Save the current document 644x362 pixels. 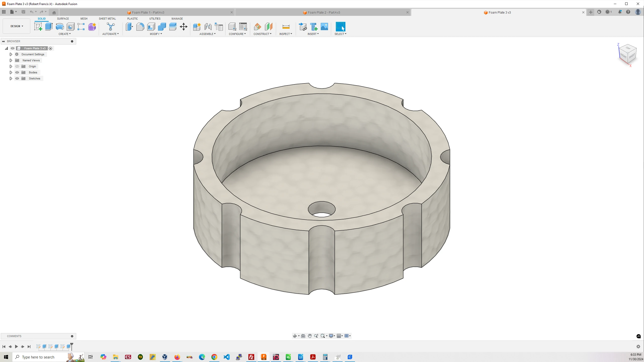click(23, 12)
